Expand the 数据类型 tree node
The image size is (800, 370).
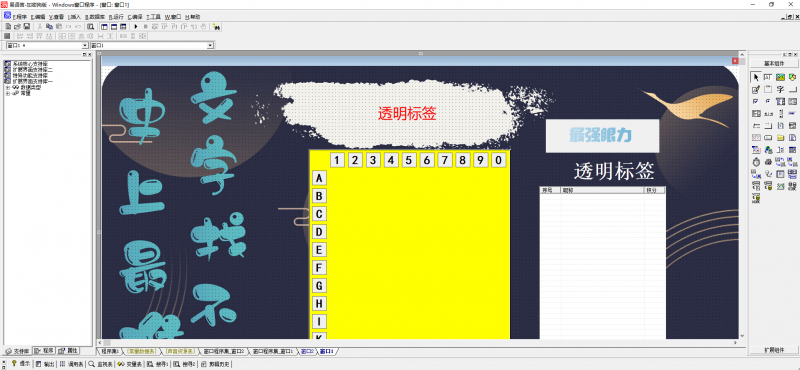[x=7, y=88]
